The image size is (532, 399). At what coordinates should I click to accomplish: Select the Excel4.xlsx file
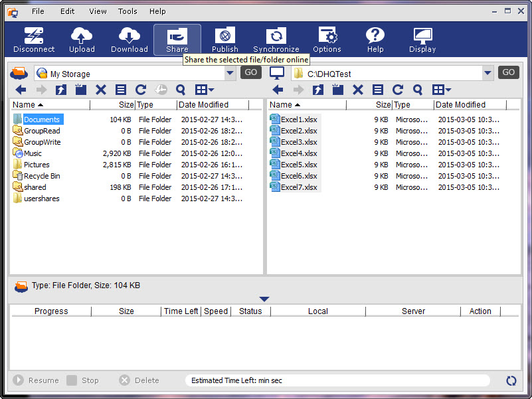tap(298, 153)
